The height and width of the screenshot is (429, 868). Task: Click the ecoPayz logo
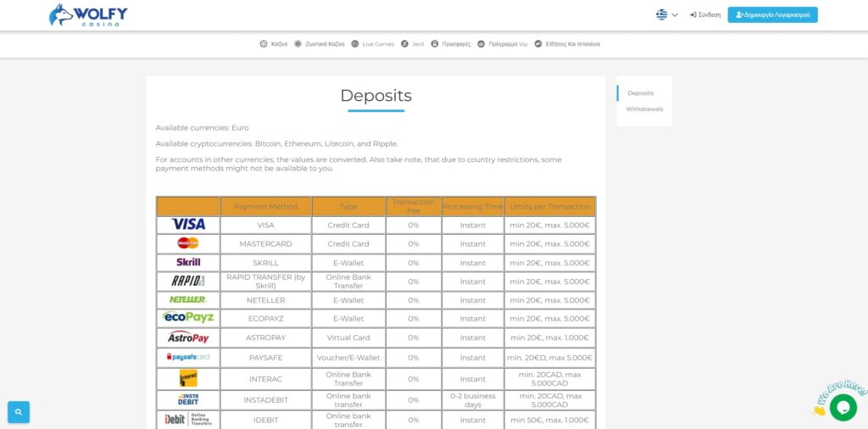188,318
